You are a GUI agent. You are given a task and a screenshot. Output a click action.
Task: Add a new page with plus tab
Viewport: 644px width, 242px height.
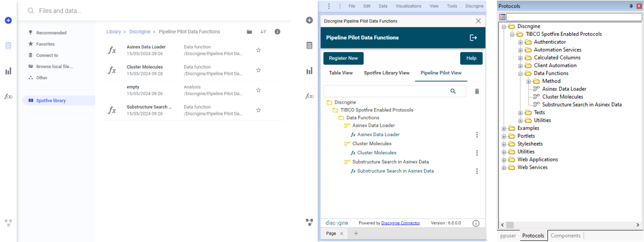coord(356,234)
